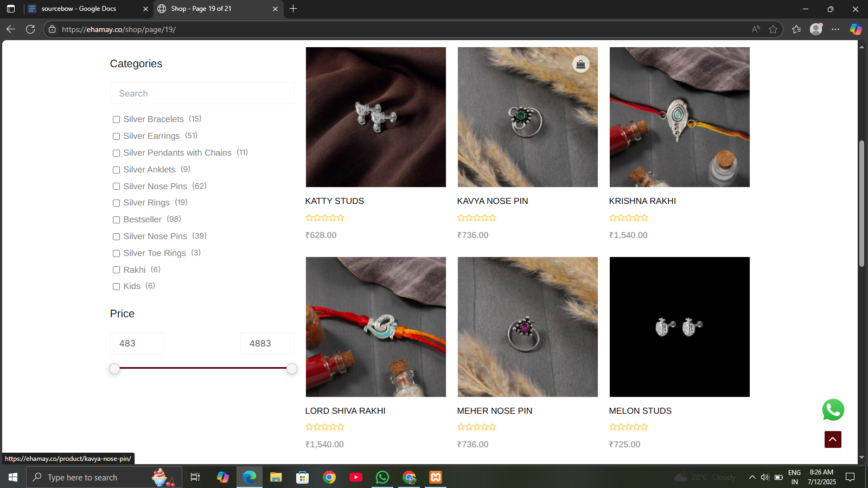Close the sourcebow Google Docs tab
Screen dimensions: 868x488
(145, 9)
